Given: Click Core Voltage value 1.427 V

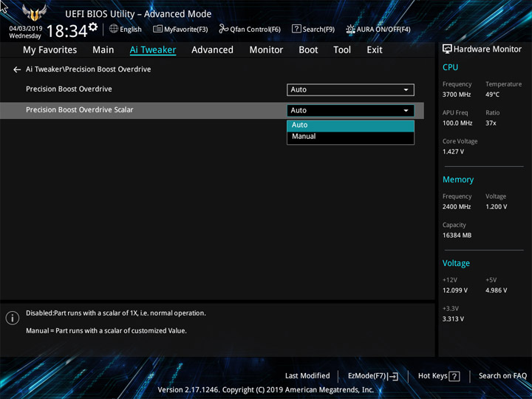Looking at the screenshot, I should (x=453, y=151).
